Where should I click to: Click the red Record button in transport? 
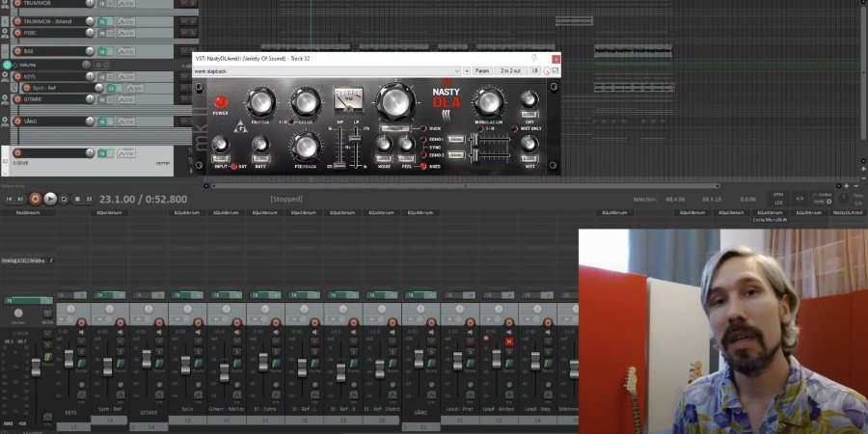point(36,199)
